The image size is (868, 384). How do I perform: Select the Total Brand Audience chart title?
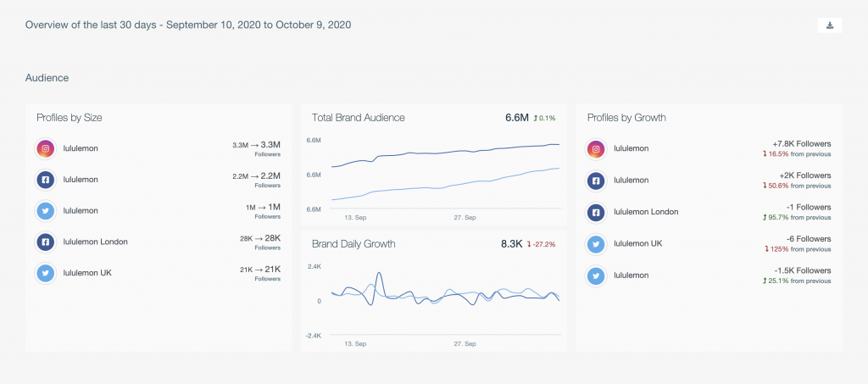tap(358, 118)
